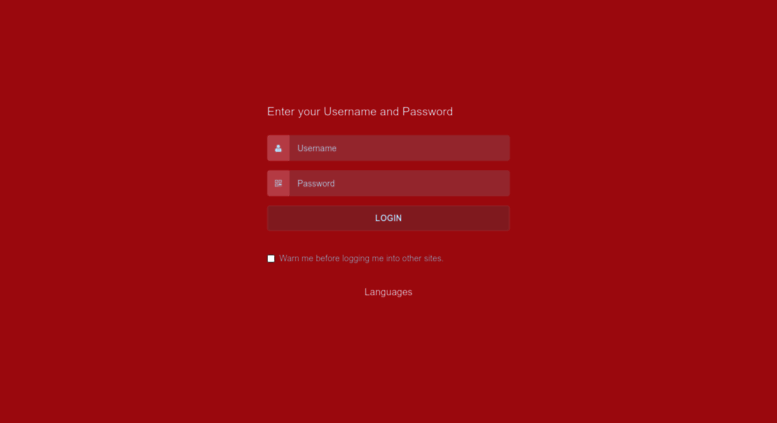Enable the warn before logging in checkbox
The image size is (777, 423).
click(271, 259)
